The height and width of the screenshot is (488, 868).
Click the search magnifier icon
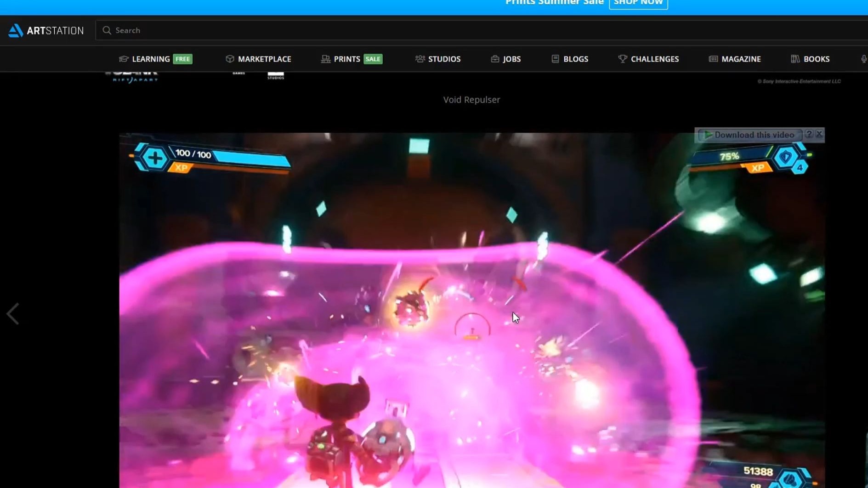[x=107, y=30]
